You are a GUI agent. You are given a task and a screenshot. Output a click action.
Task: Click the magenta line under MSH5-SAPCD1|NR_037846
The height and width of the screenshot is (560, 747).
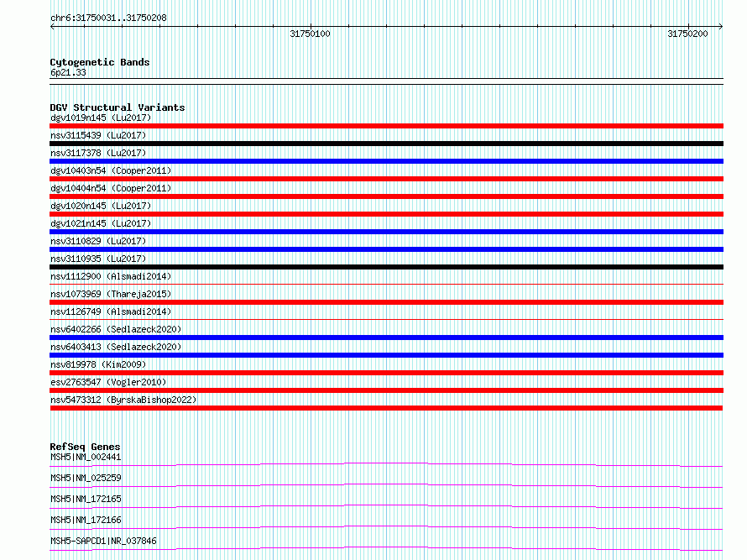[x=386, y=548]
